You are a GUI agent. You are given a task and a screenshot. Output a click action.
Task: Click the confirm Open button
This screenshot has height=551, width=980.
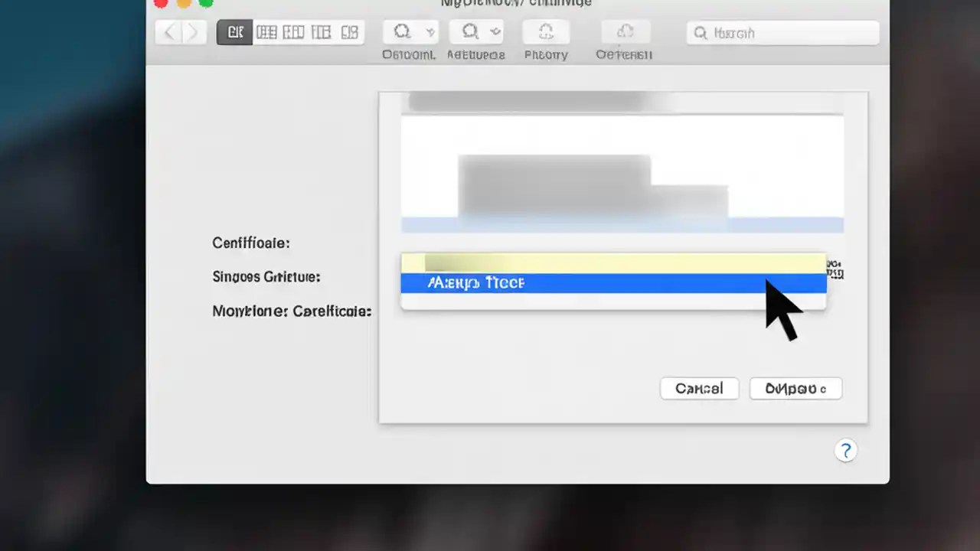795,389
